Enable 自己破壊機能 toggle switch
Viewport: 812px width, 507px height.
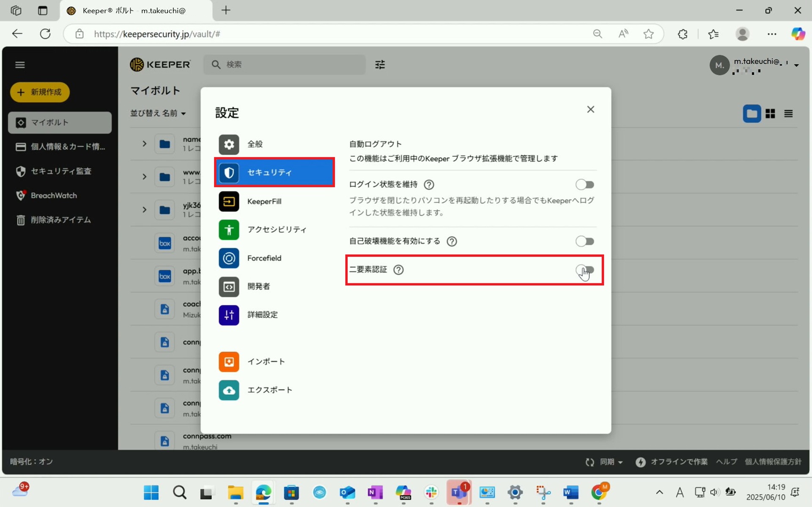pyautogui.click(x=584, y=241)
